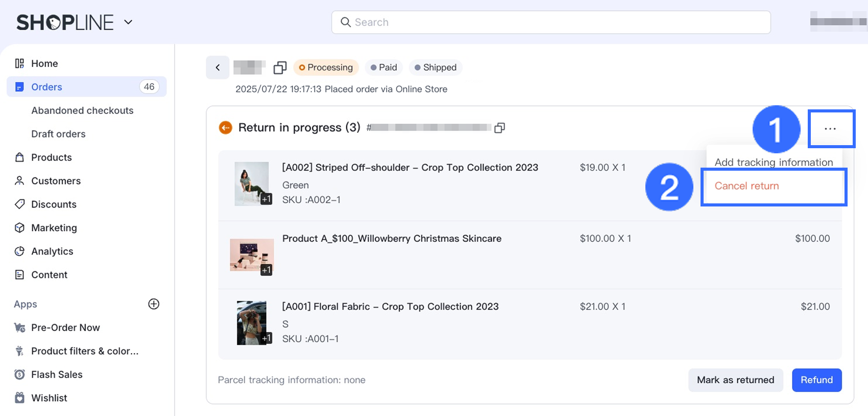Choose Add tracking information option
Viewport: 868px width, 416px height.
click(x=774, y=162)
